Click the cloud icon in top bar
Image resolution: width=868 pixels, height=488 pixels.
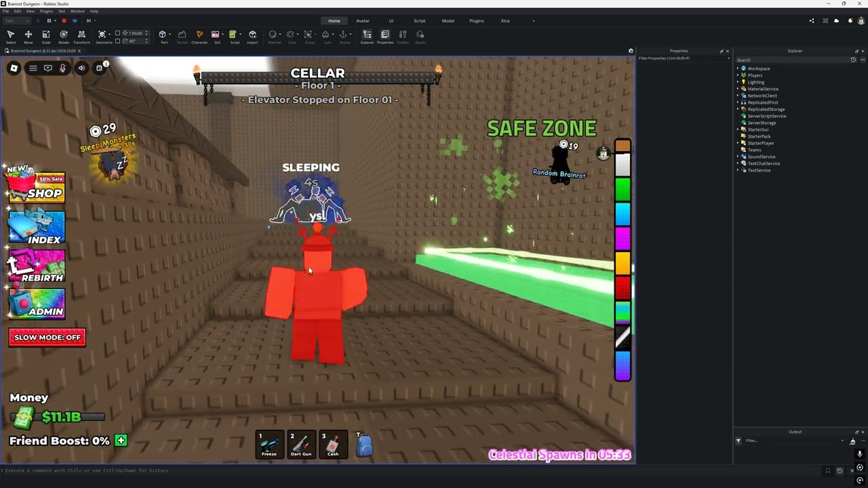(836, 21)
